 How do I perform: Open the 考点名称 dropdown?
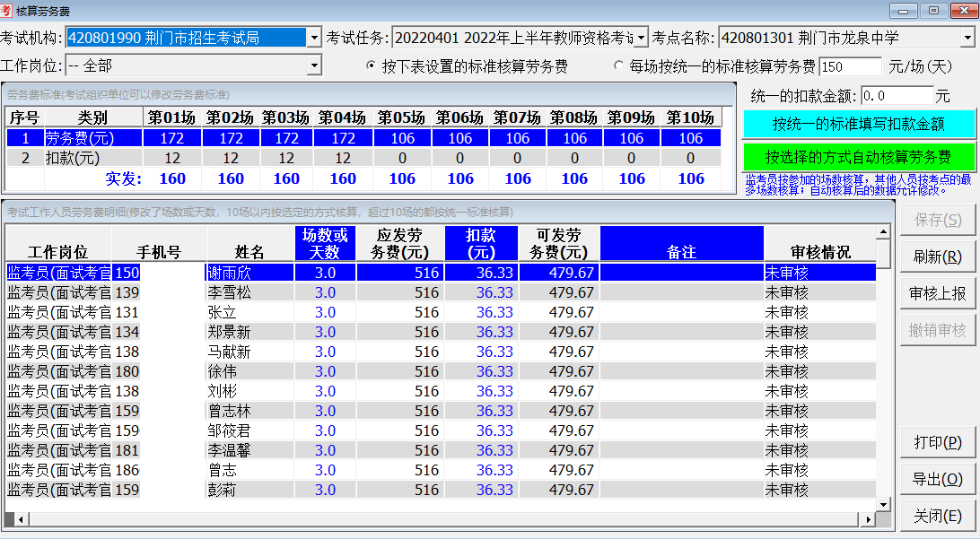[x=967, y=38]
